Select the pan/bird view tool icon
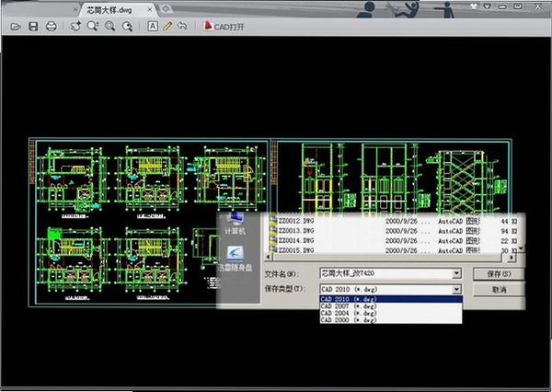 75,26
